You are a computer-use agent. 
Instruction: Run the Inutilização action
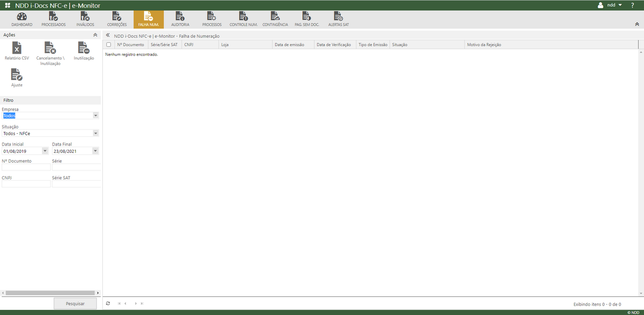[x=83, y=50]
